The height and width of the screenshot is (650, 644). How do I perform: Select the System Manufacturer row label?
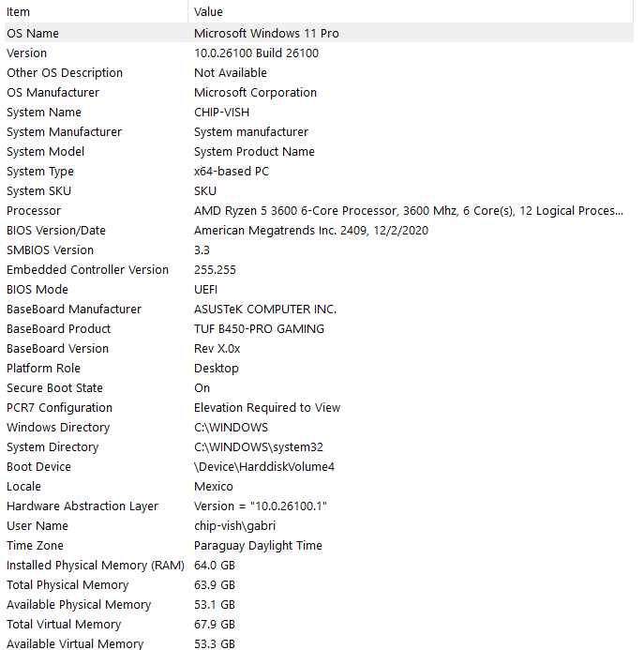(65, 132)
